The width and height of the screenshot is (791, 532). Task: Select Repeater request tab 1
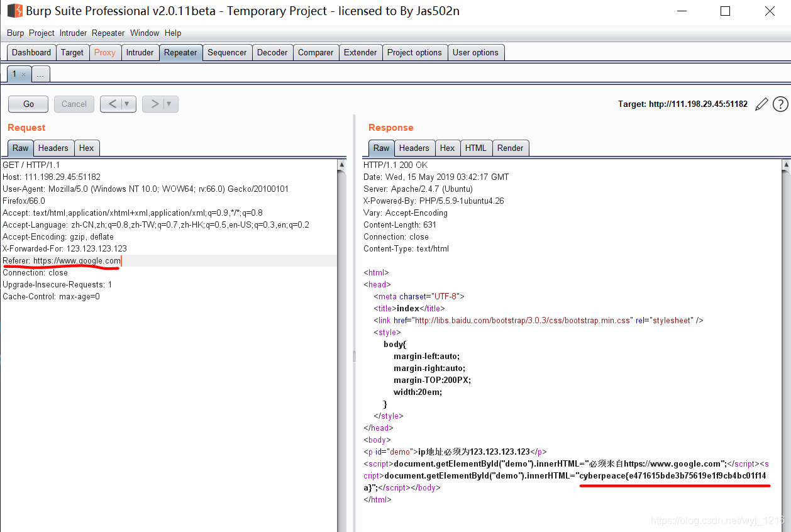[14, 74]
